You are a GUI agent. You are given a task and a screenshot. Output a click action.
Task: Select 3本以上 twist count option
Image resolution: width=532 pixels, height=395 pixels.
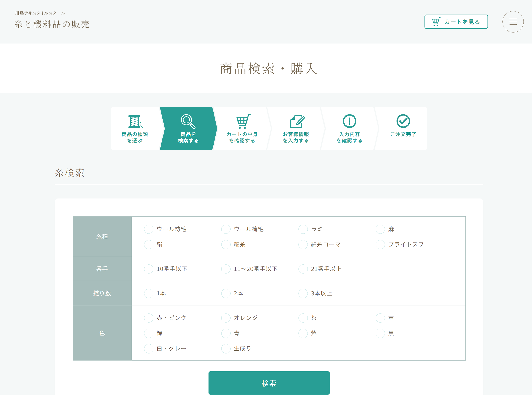pyautogui.click(x=303, y=293)
